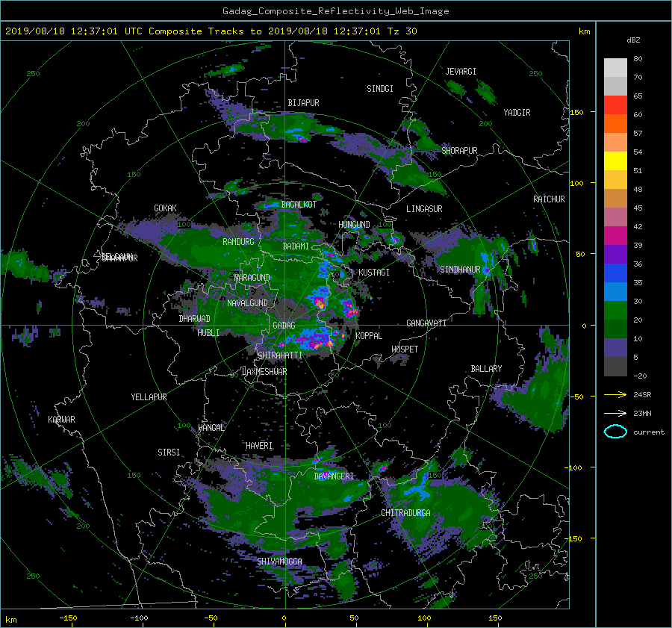Click the HUBLI city label
Image resolution: width=672 pixels, height=628 pixels.
click(208, 333)
